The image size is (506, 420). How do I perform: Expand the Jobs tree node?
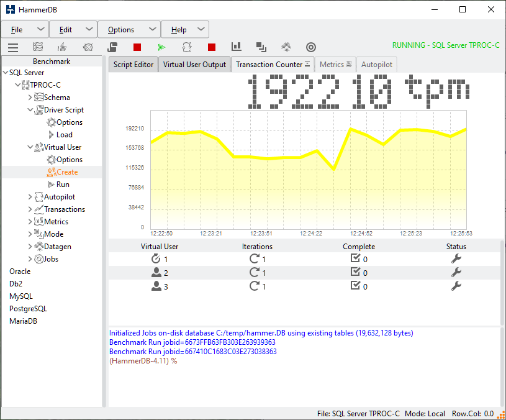(30, 259)
